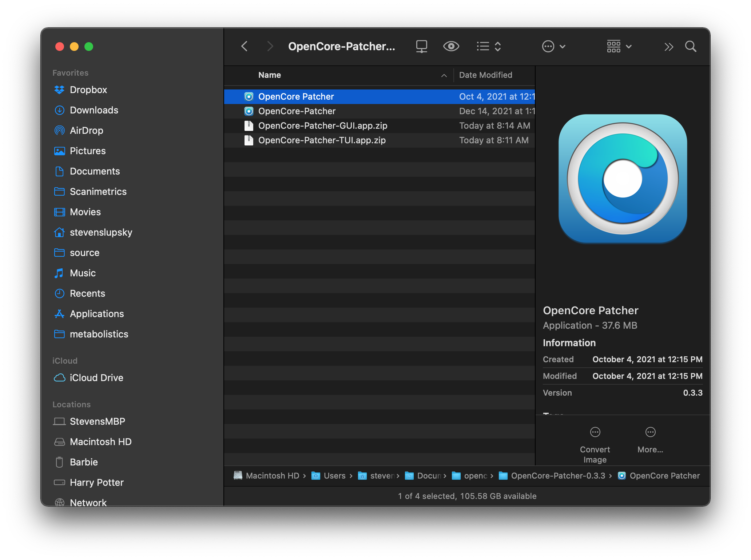Open iCloud Drive in the sidebar
Screen dimensions: 751x560
(96, 378)
